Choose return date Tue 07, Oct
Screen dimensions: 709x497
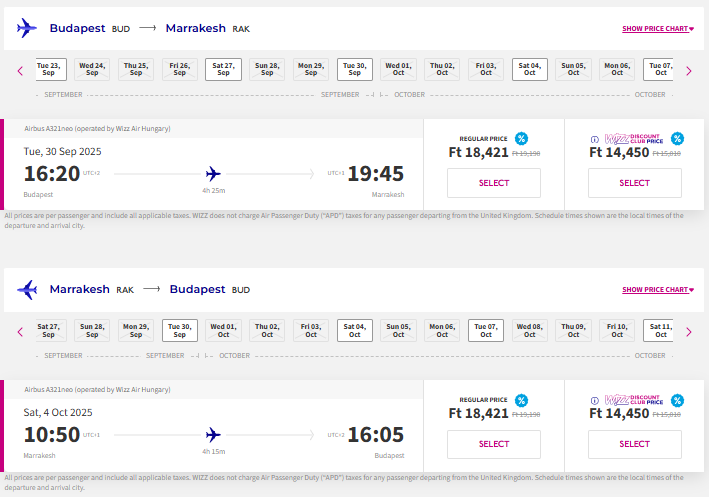point(486,331)
